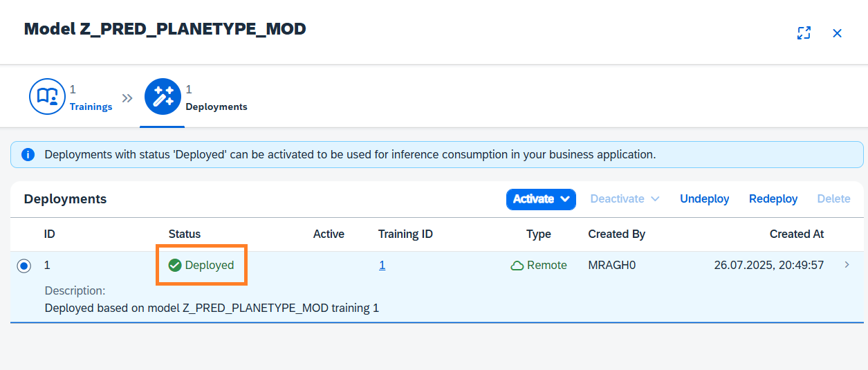Viewport: 868px width, 370px height.
Task: Click the Delete button
Action: [x=833, y=199]
